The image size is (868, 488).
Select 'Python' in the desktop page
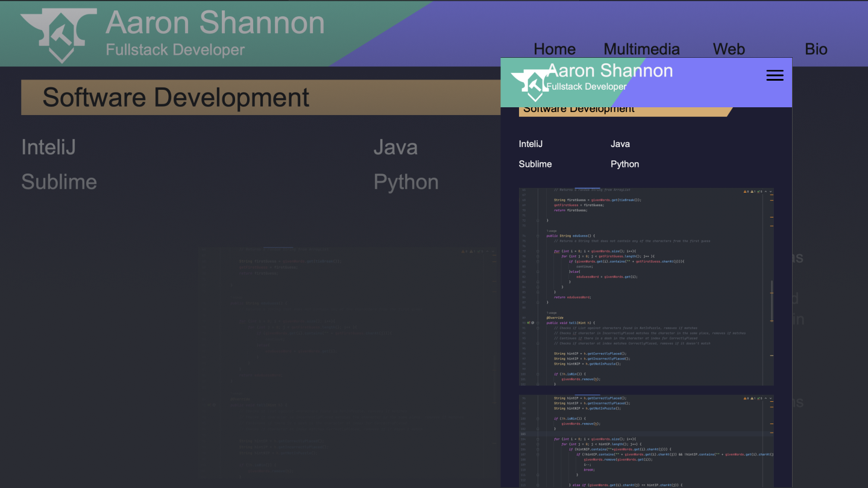(x=406, y=183)
